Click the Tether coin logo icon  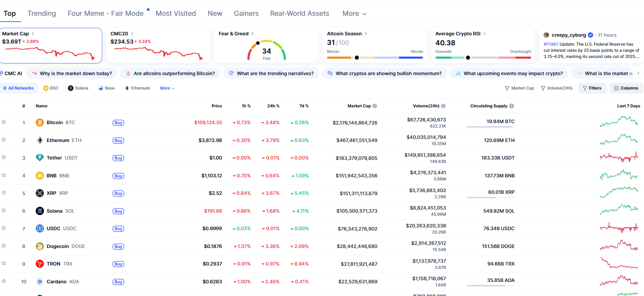pyautogui.click(x=40, y=158)
